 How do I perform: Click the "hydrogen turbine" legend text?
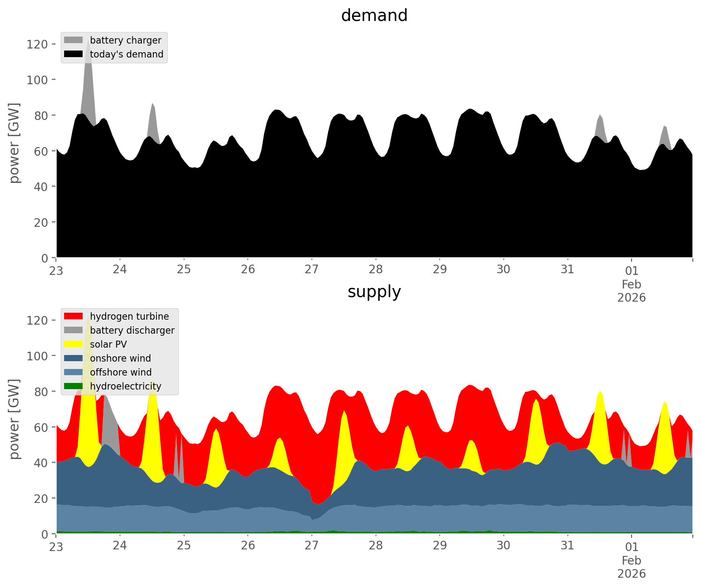(x=129, y=316)
